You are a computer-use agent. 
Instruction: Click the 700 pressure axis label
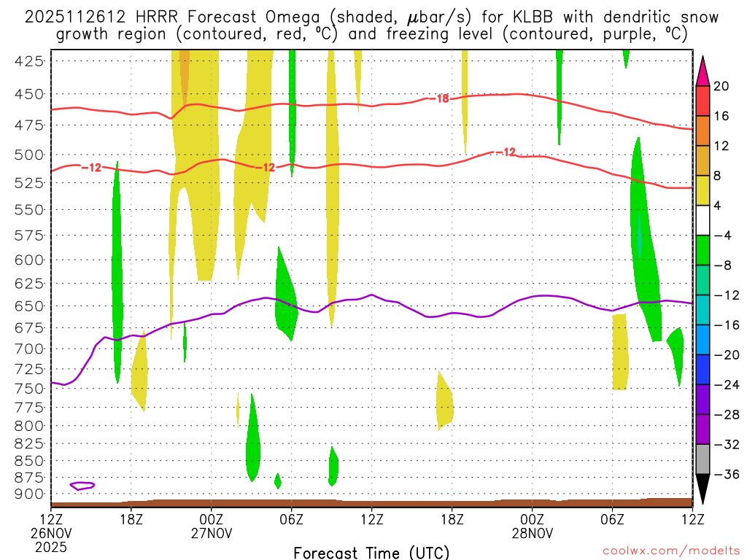coord(29,349)
